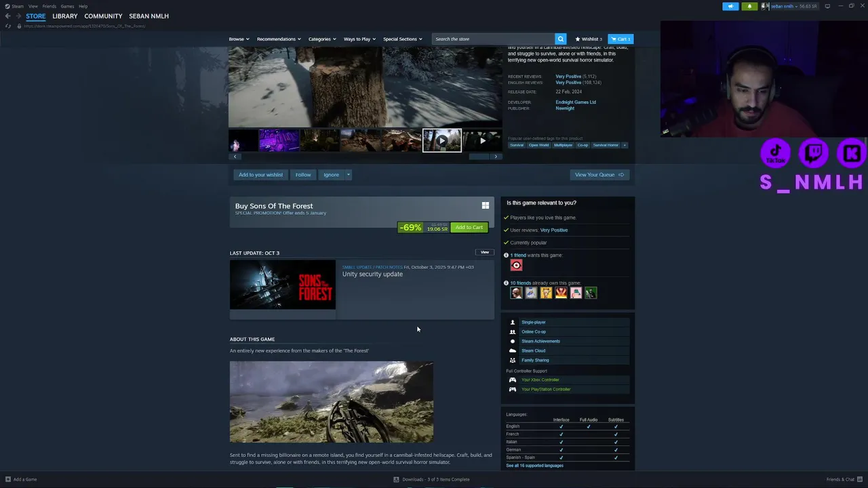Open the SE8AN NMLH profile tab
This screenshot has height=488, width=868.
tap(149, 16)
